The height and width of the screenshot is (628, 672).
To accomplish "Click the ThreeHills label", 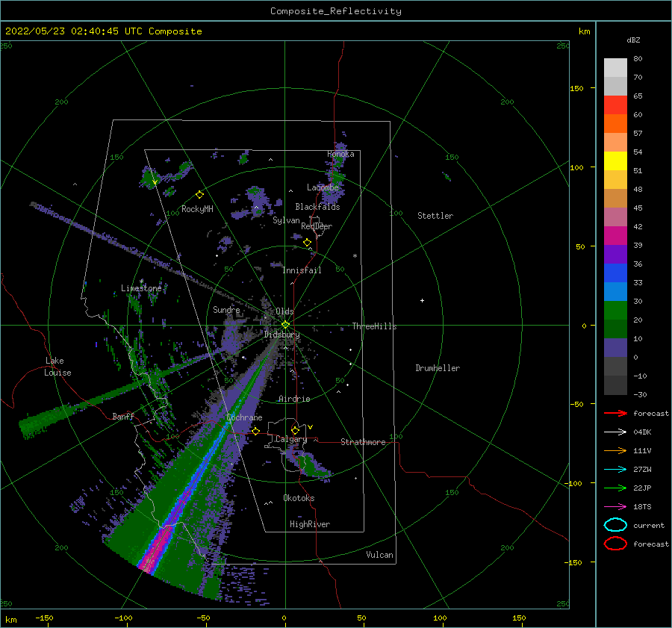I will click(375, 326).
